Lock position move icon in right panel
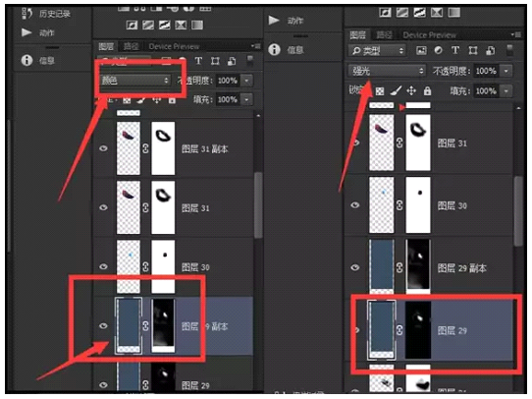The height and width of the screenshot is (399, 532). pos(411,90)
